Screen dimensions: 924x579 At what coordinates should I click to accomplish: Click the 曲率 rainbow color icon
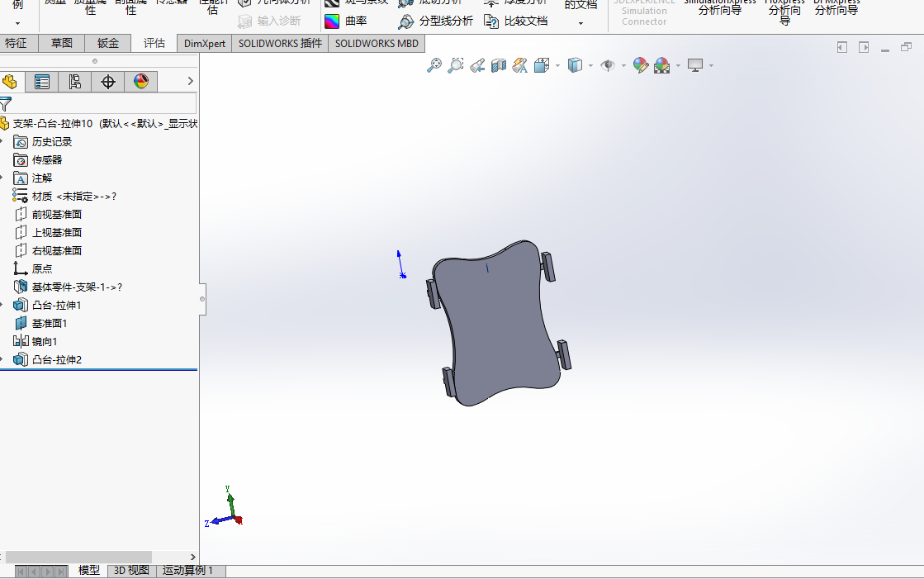click(331, 21)
